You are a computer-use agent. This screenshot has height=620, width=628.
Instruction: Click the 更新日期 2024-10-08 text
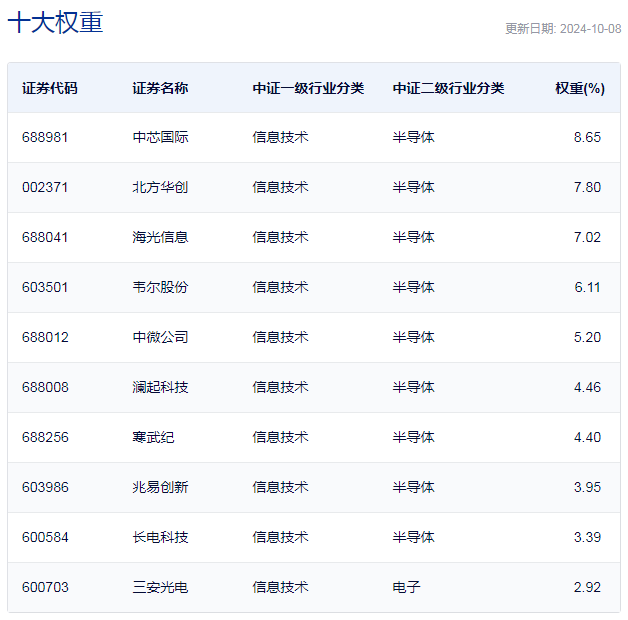pyautogui.click(x=563, y=29)
